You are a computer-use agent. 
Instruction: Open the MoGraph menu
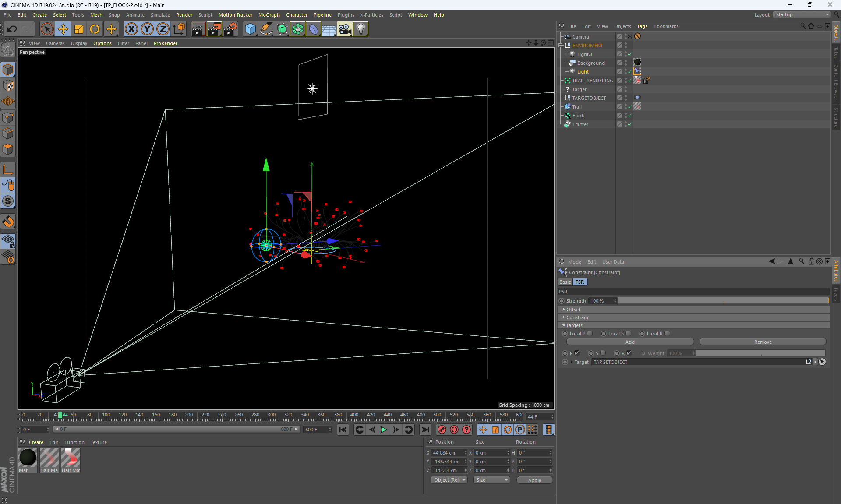[269, 15]
